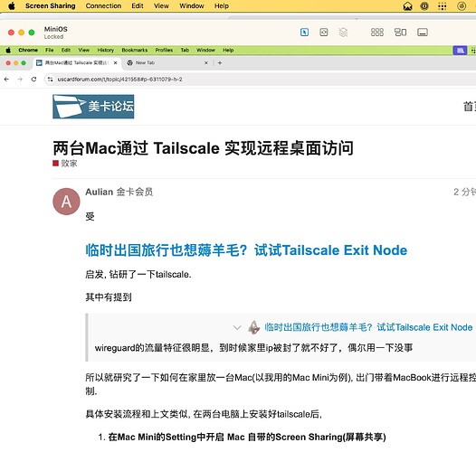Click the dotted grid menu bar icon
The width and height of the screenshot is (476, 452).
(x=443, y=5)
